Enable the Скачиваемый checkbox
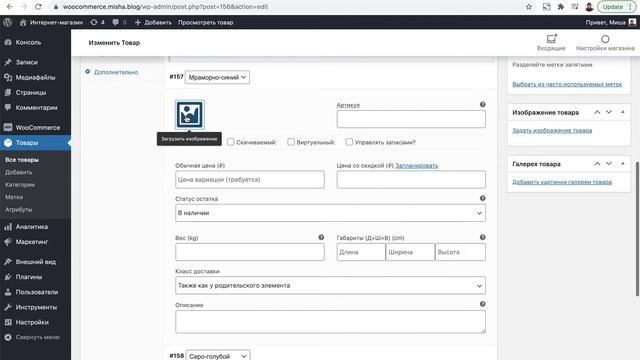Viewport: 640px width, 360px height. pyautogui.click(x=231, y=142)
